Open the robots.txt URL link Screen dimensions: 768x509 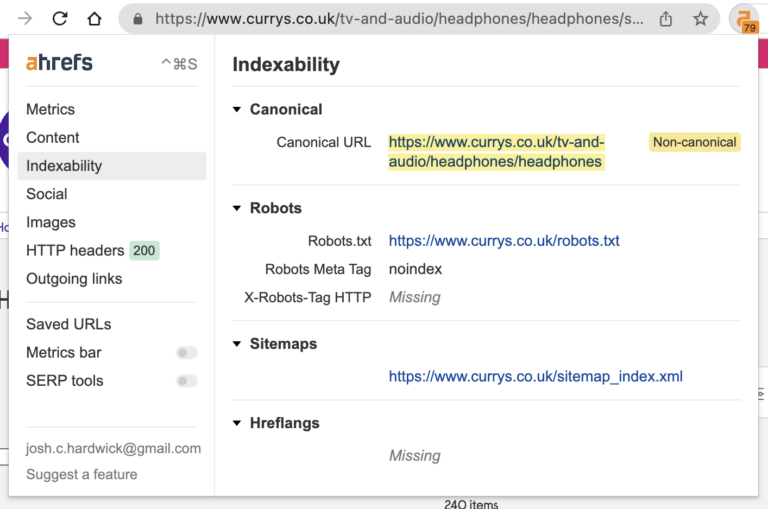pyautogui.click(x=504, y=241)
